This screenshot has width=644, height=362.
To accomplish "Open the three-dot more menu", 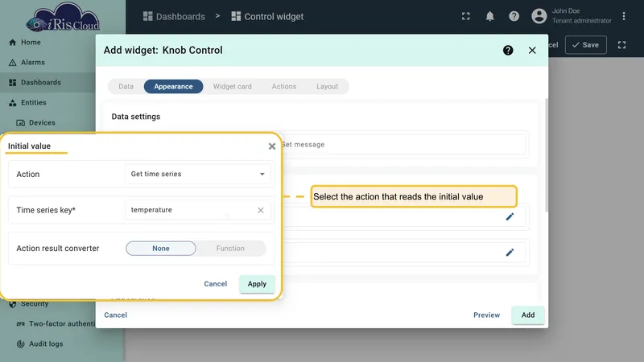I will coord(624,16).
